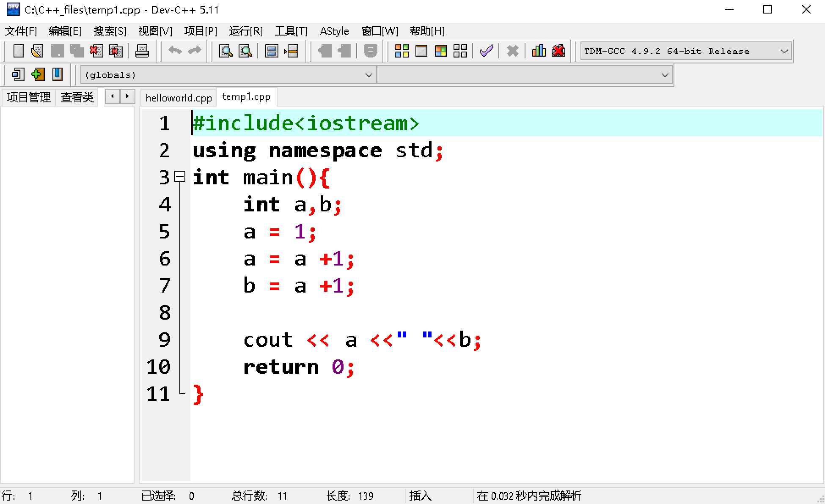Open the profiling analysis tool

pyautogui.click(x=538, y=51)
